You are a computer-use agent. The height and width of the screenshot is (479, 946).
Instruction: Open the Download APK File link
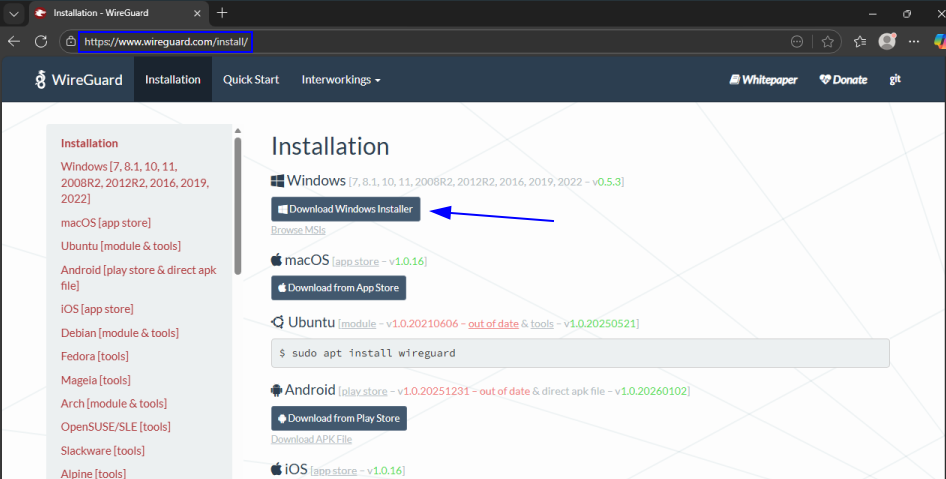click(x=311, y=439)
